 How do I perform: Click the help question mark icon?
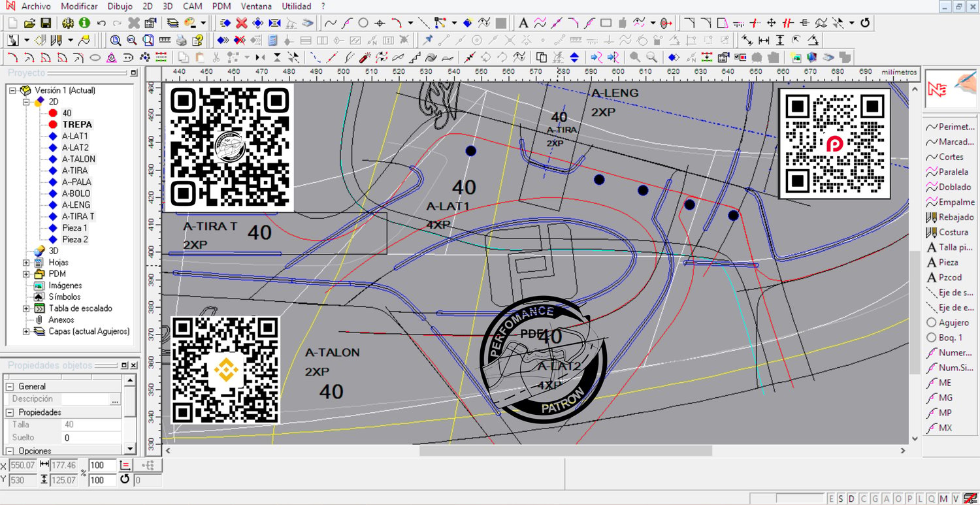point(197,41)
